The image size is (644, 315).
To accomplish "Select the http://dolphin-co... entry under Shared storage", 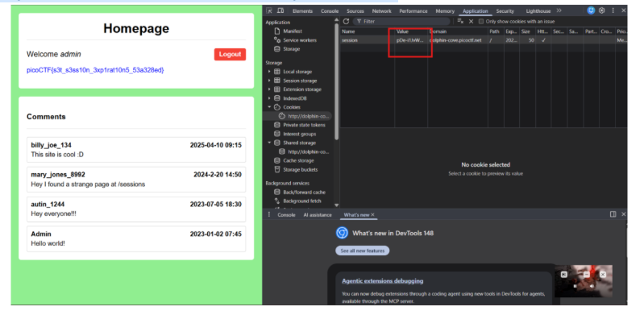I will pyautogui.click(x=308, y=151).
